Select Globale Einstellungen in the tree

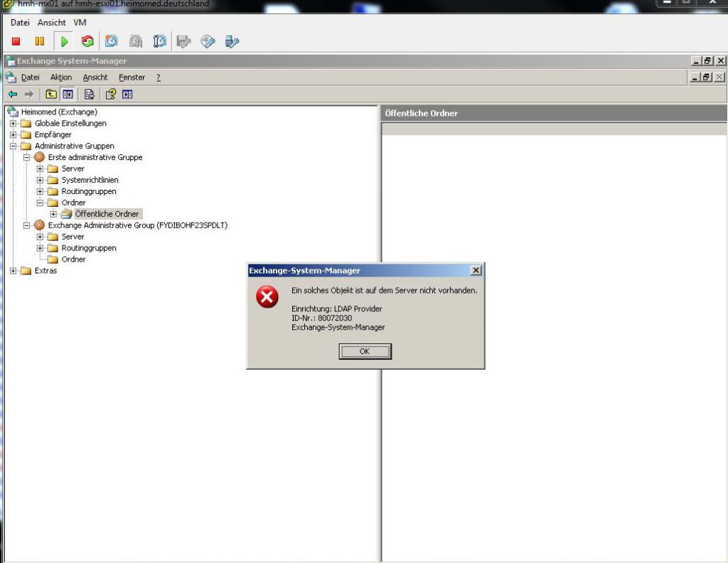click(70, 123)
